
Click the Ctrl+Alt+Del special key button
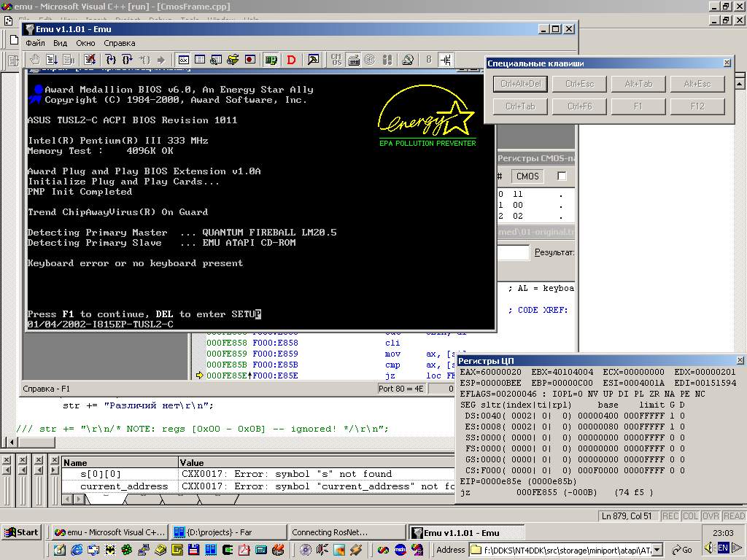pyautogui.click(x=520, y=84)
